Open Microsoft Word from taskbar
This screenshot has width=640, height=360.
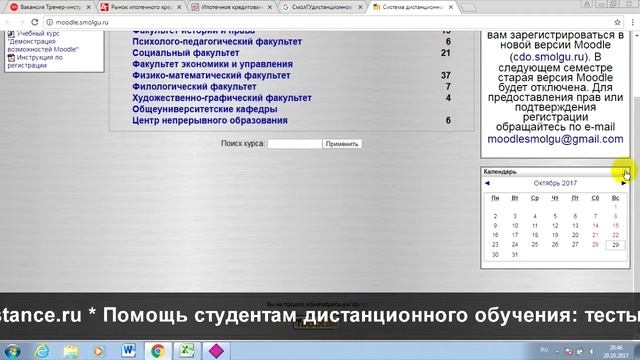tap(129, 351)
